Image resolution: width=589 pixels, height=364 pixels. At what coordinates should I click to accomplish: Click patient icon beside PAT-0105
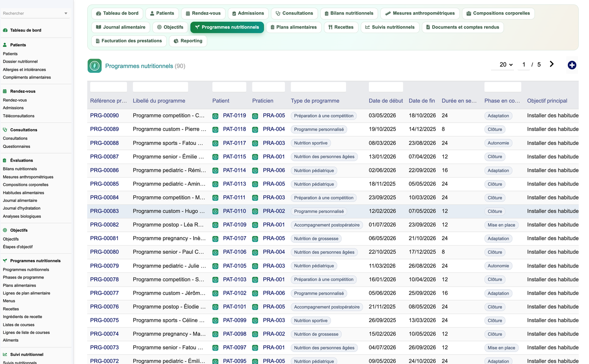pyautogui.click(x=215, y=266)
